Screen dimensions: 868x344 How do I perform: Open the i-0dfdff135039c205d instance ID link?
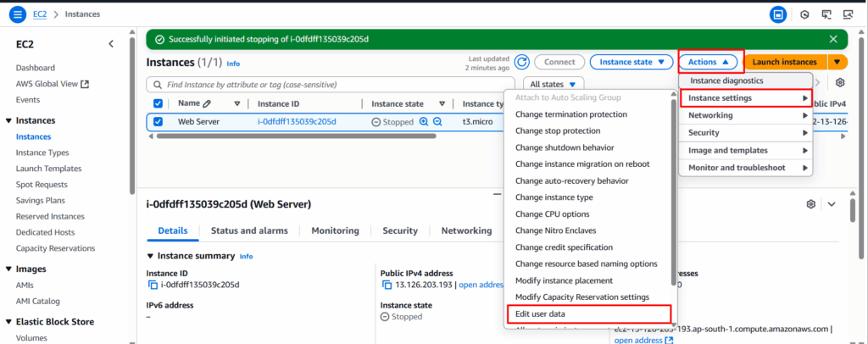(297, 122)
